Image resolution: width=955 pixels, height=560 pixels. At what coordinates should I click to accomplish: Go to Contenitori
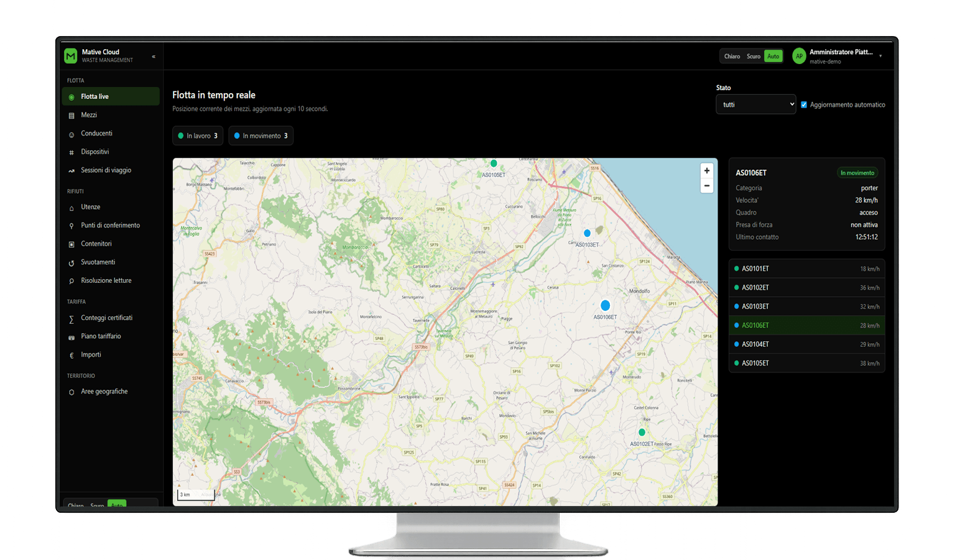[x=111, y=244]
